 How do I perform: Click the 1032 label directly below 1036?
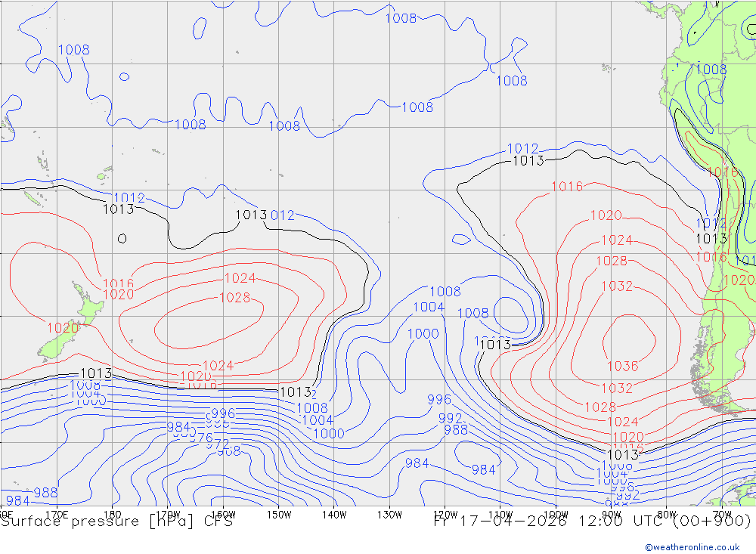[x=617, y=388]
